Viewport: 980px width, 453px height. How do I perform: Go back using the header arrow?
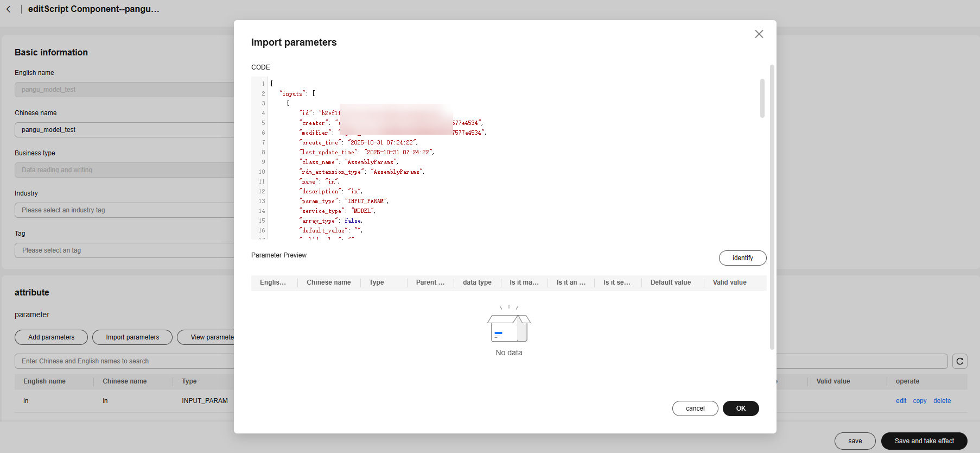tap(9, 9)
